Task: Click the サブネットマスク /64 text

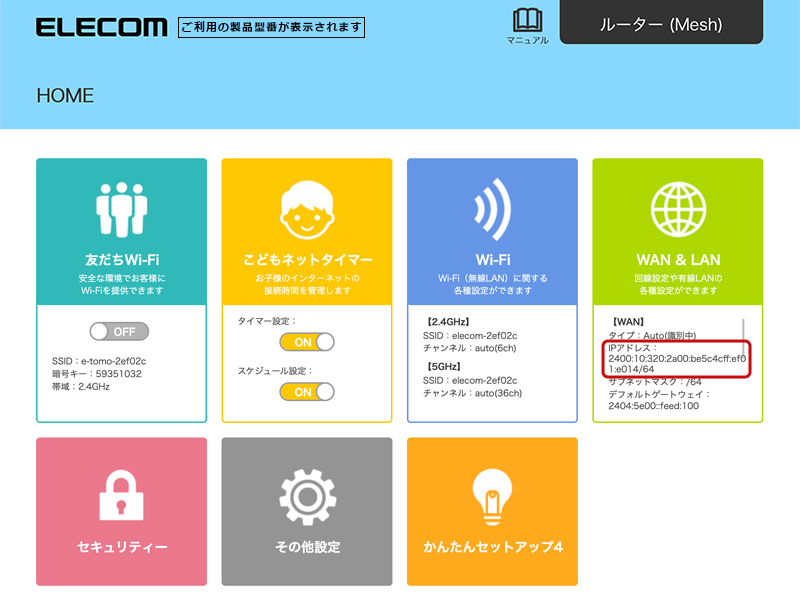Action: point(655,382)
